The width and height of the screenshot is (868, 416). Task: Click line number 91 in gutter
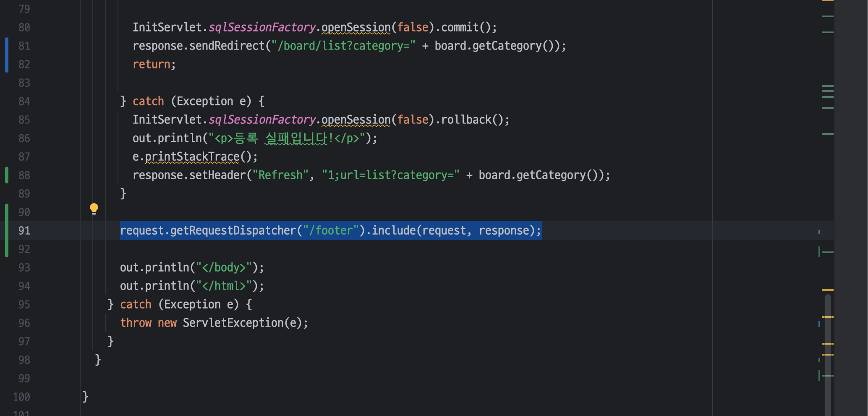click(x=24, y=230)
